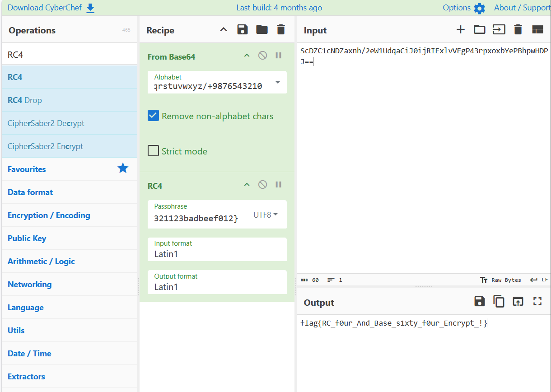551x392 pixels.
Task: Reset pane layout icon
Action: pyautogui.click(x=537, y=30)
